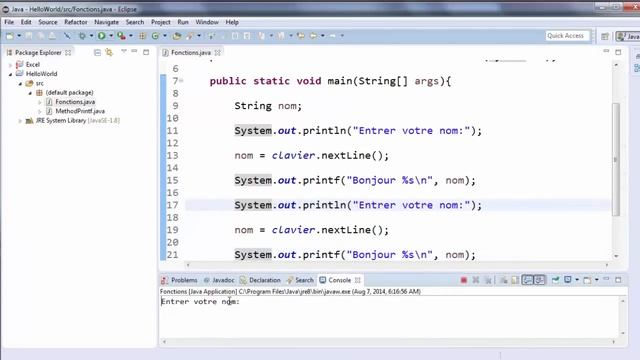Click the Open Console icon
The height and width of the screenshot is (360, 640).
pyautogui.click(x=587, y=280)
